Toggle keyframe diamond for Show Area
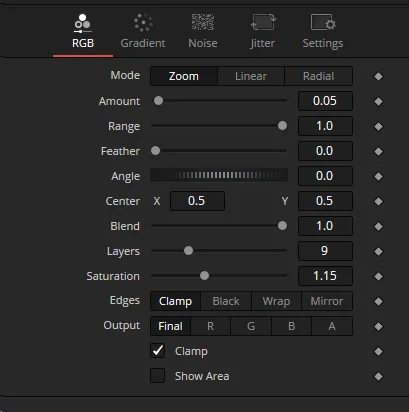This screenshot has width=409, height=412. coord(378,376)
